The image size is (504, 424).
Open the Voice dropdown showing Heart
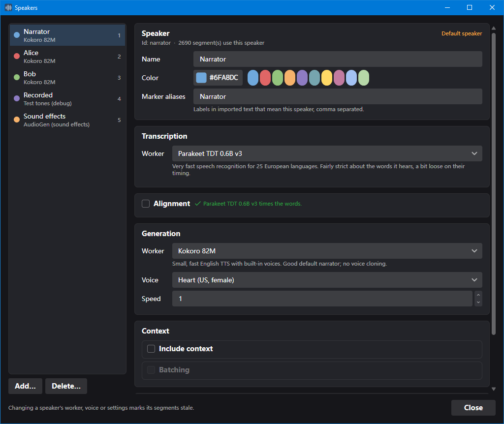tap(327, 280)
